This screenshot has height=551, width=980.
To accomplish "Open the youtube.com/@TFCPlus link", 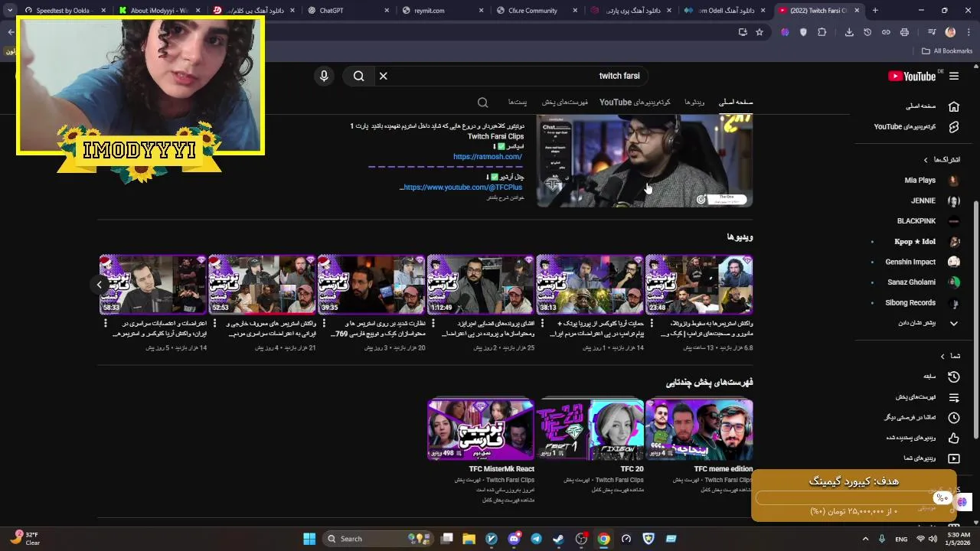I will tap(462, 187).
